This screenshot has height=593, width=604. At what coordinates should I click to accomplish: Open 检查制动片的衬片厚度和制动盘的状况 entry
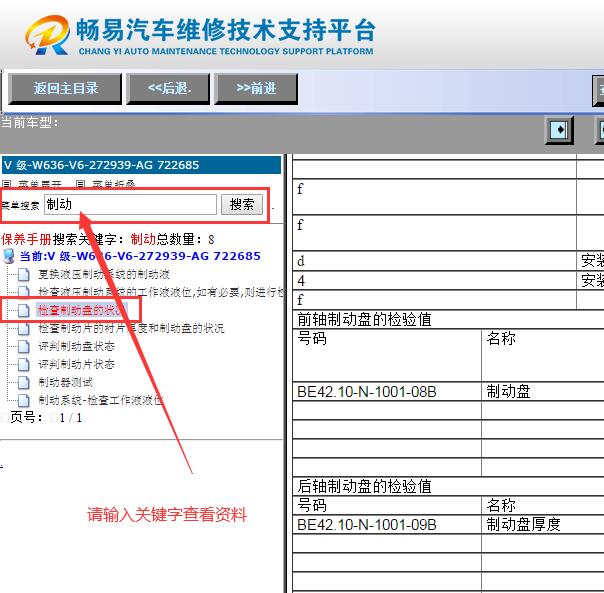131,328
